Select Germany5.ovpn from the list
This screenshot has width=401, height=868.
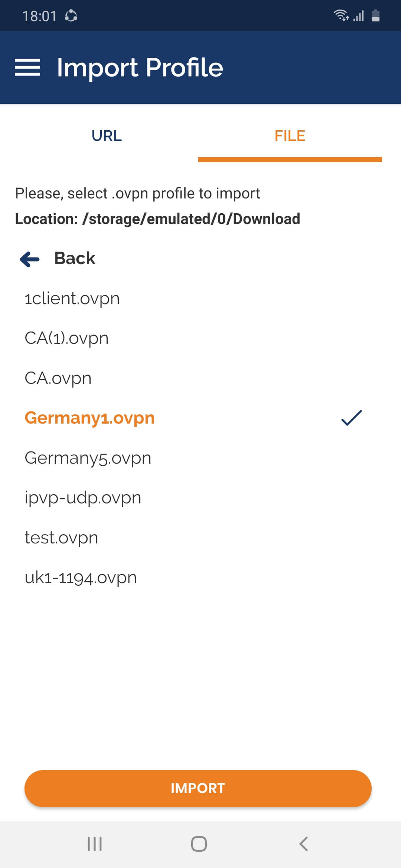click(88, 458)
